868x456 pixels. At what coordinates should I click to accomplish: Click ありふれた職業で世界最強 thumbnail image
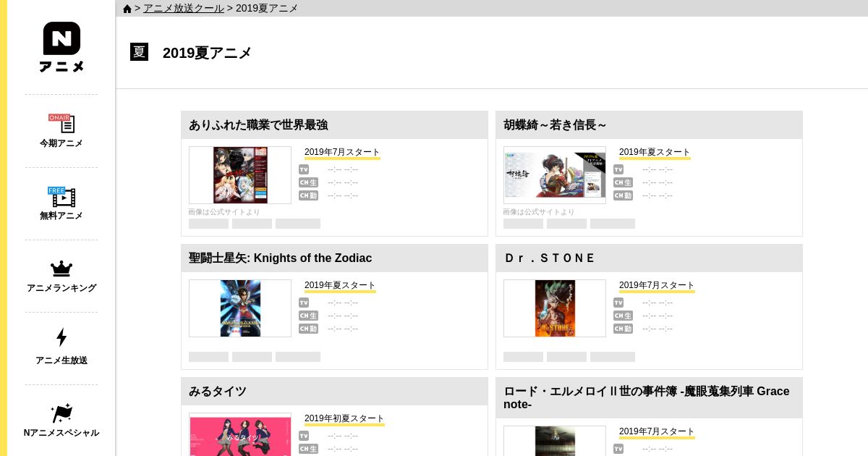click(x=240, y=175)
